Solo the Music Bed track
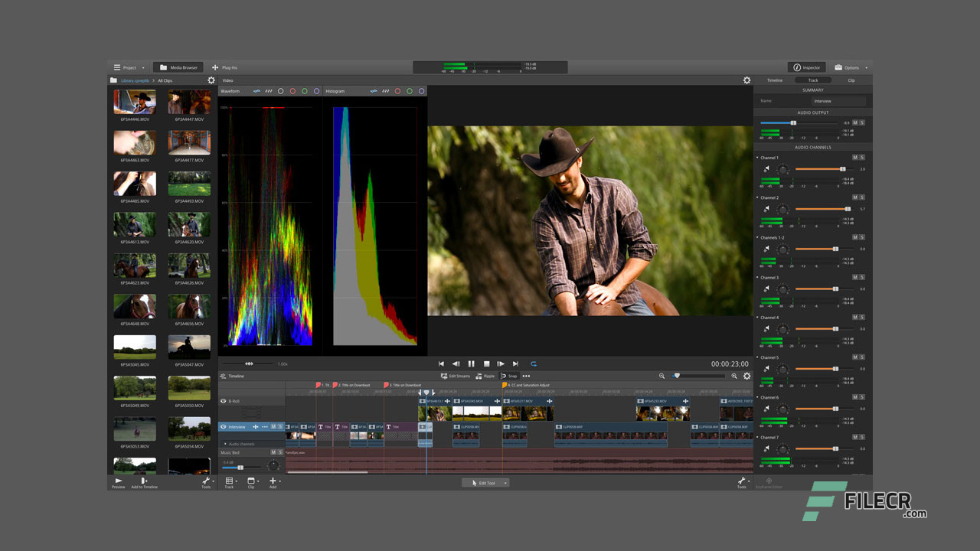The width and height of the screenshot is (980, 551). pos(280,453)
